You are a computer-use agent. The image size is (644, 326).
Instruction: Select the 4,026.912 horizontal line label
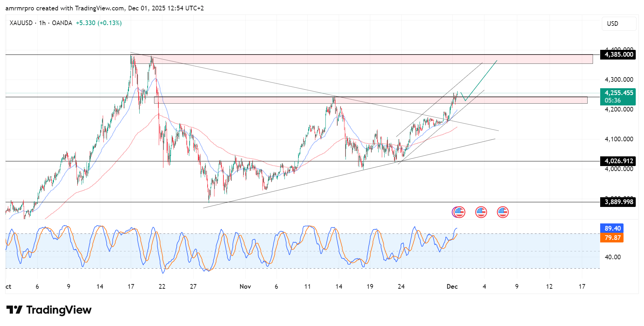[618, 161]
